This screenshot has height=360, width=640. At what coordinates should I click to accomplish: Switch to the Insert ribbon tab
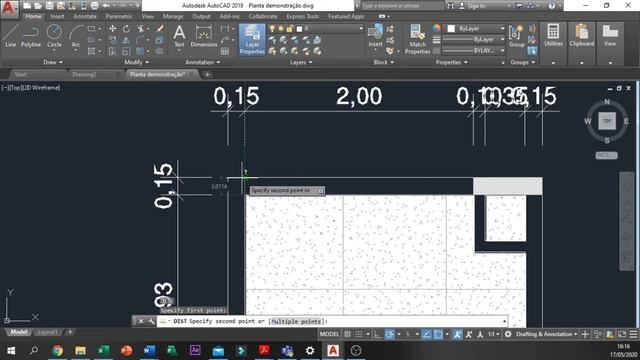tap(57, 16)
